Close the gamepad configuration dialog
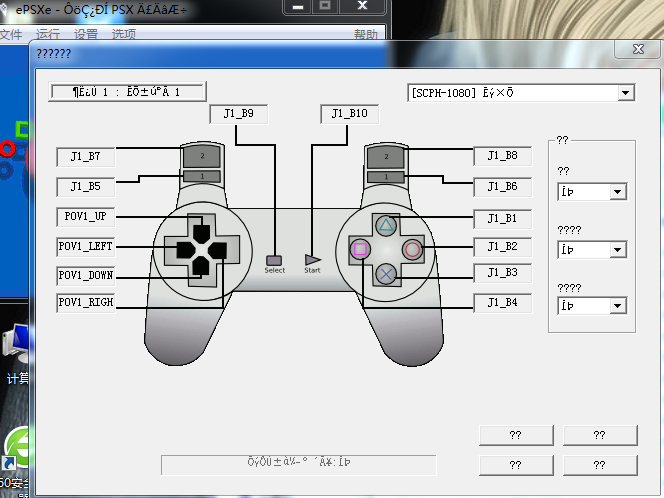Screen dimensions: 664x498 (638, 50)
